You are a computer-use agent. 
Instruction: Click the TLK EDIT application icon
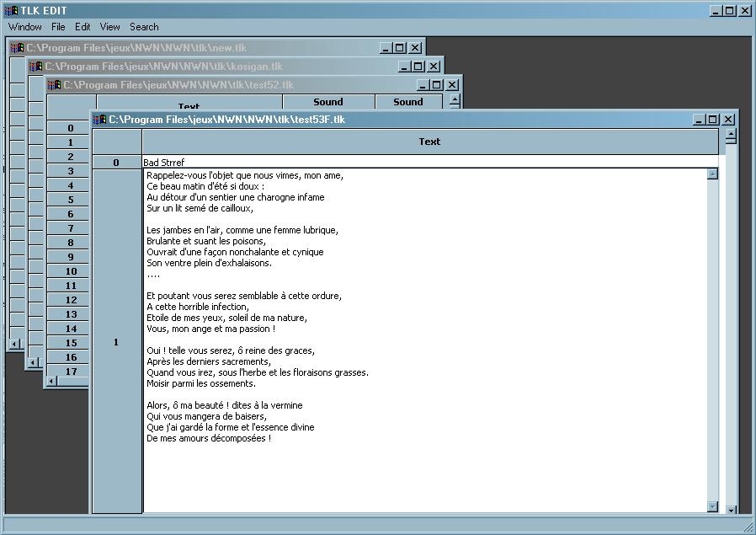(11, 10)
